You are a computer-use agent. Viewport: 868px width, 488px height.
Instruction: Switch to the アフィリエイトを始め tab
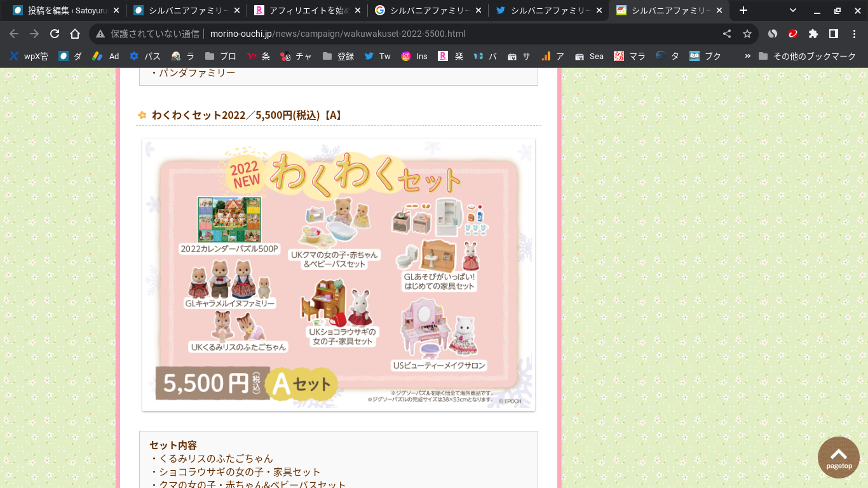pyautogui.click(x=308, y=10)
